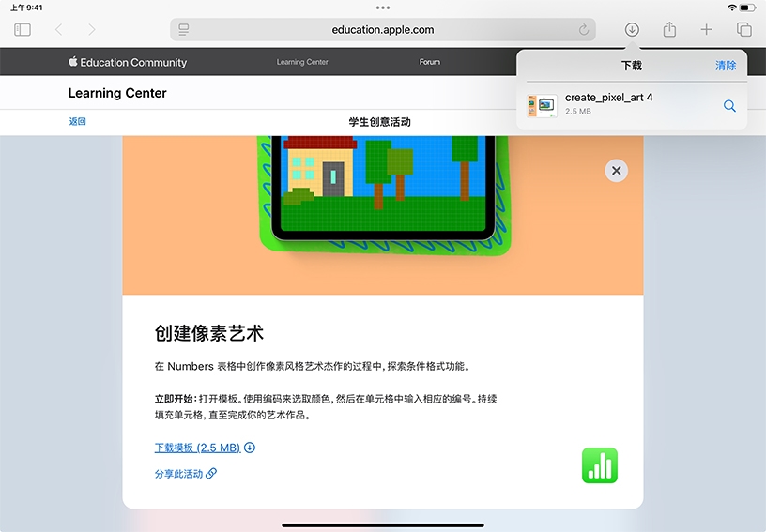The image size is (766, 532).
Task: Tap the education.apple.com address field
Action: tap(383, 30)
